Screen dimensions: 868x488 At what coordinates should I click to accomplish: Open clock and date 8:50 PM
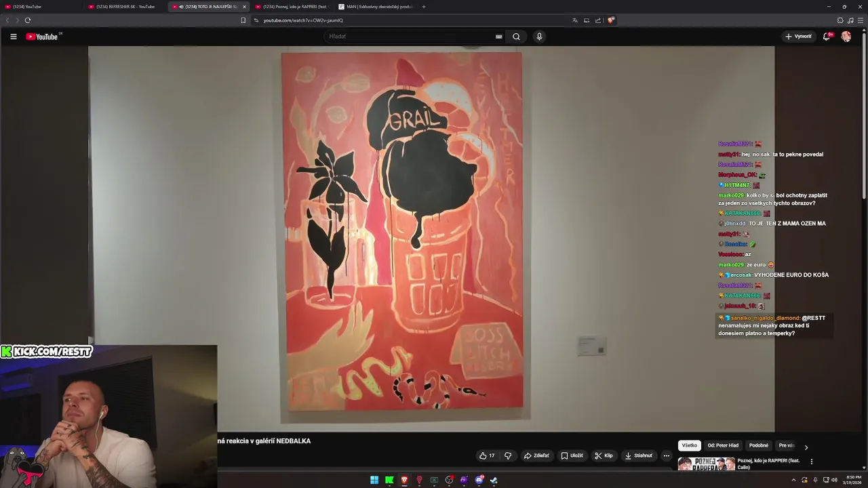853,480
